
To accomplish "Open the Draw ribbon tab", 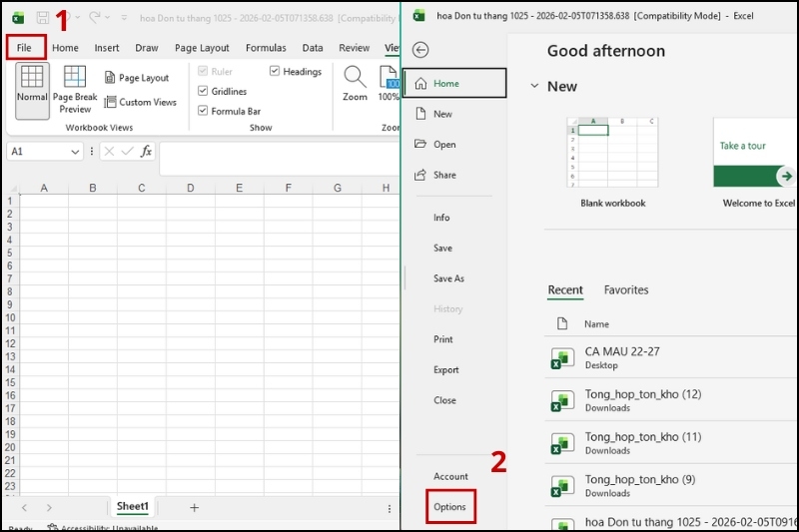I will (x=147, y=48).
